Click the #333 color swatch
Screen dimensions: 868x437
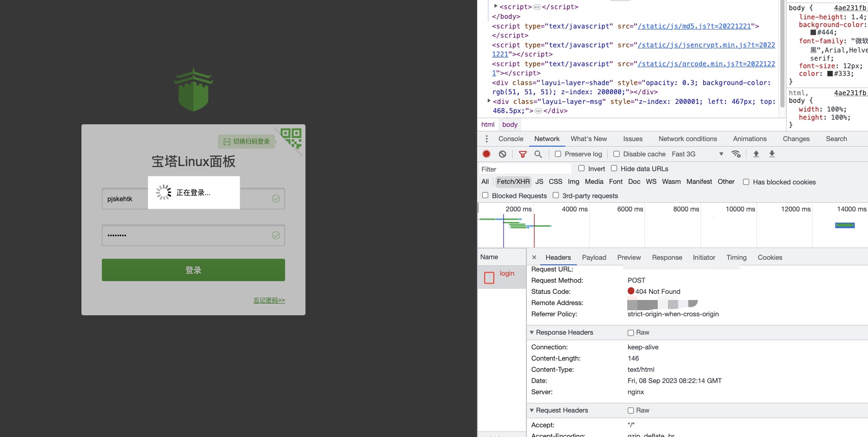click(x=830, y=74)
